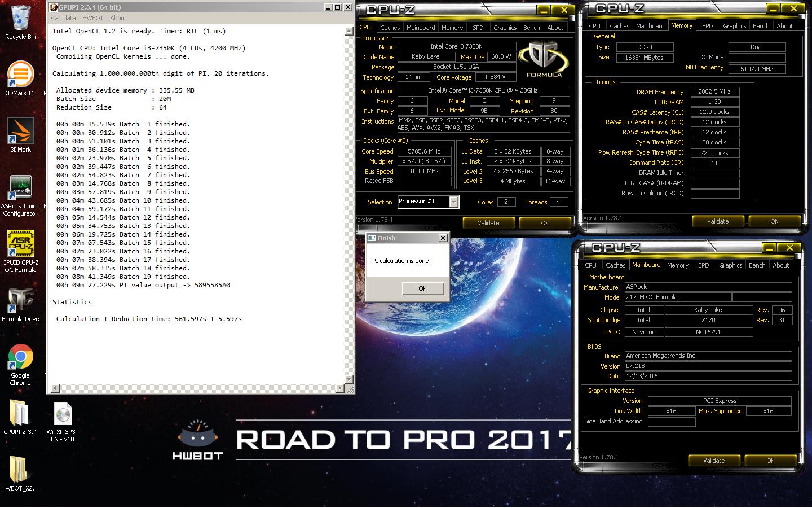Image resolution: width=812 pixels, height=508 pixels.
Task: Close the CPU-Z Mainboard window
Action: click(x=789, y=248)
